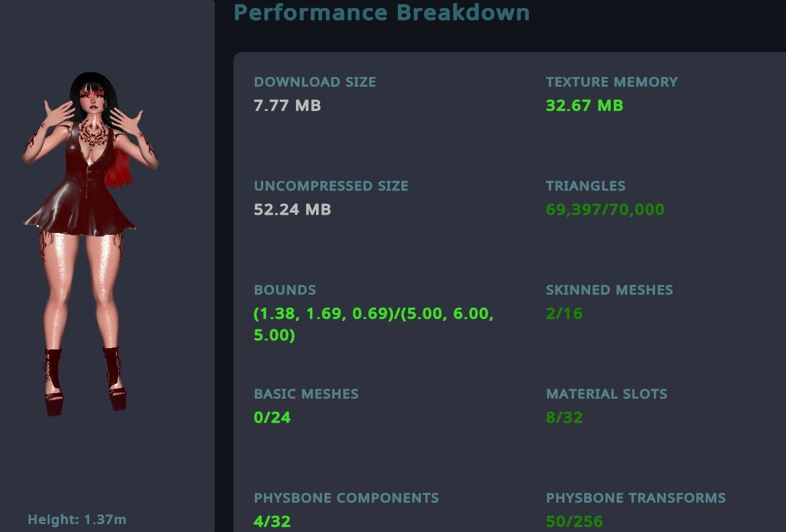Viewport: 786px width, 532px height.
Task: Select the Performance Breakdown heading
Action: coord(381,12)
